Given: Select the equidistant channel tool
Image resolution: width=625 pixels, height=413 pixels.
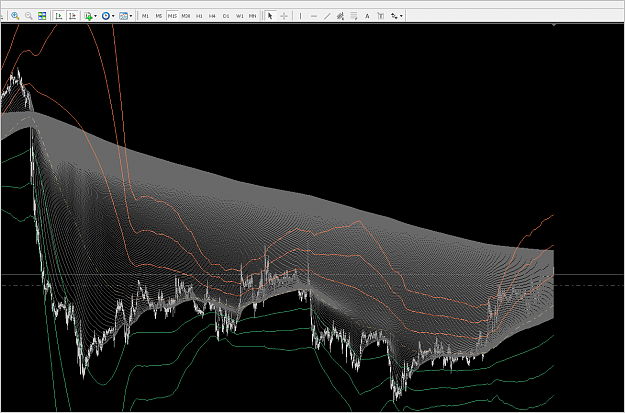Looking at the screenshot, I should click(340, 16).
